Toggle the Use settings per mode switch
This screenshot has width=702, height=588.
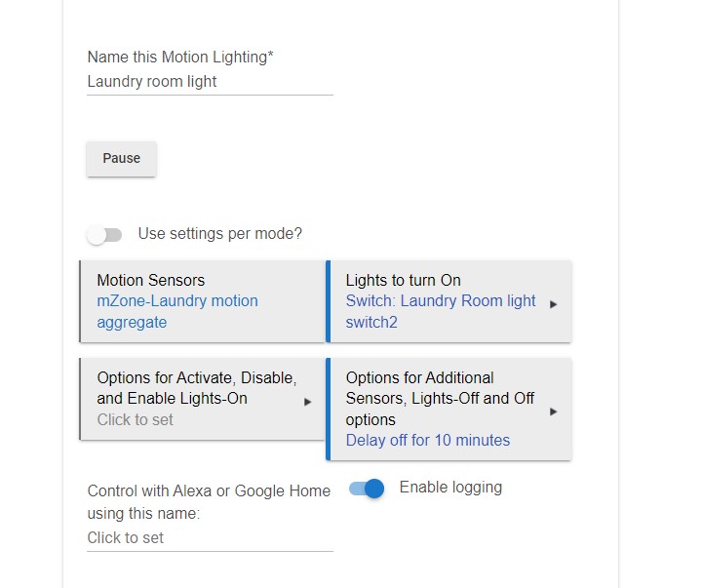click(104, 235)
